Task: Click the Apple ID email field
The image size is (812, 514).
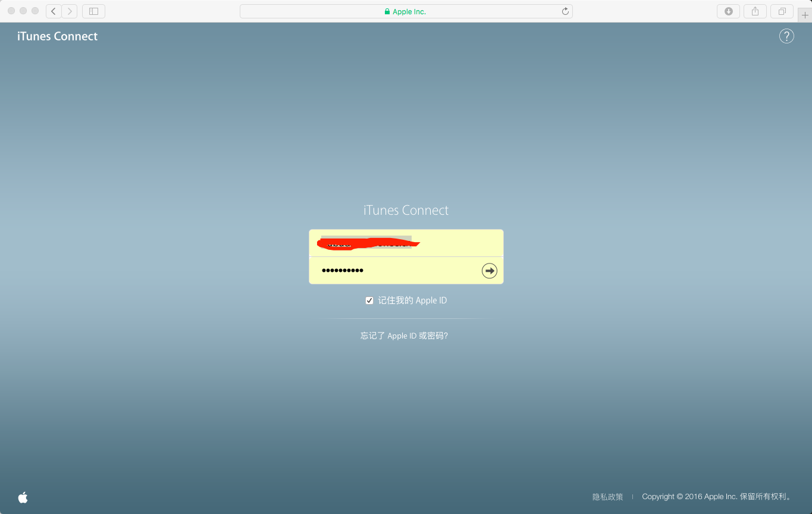Action: pos(406,243)
